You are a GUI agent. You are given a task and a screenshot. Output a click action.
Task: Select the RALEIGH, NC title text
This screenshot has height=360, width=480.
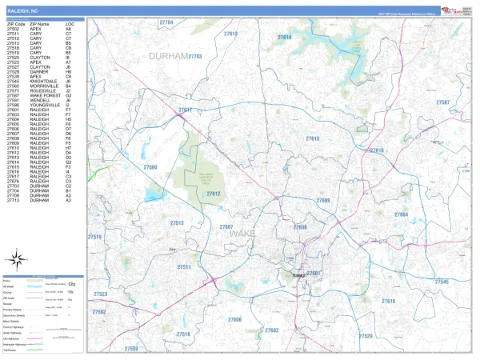(x=23, y=11)
